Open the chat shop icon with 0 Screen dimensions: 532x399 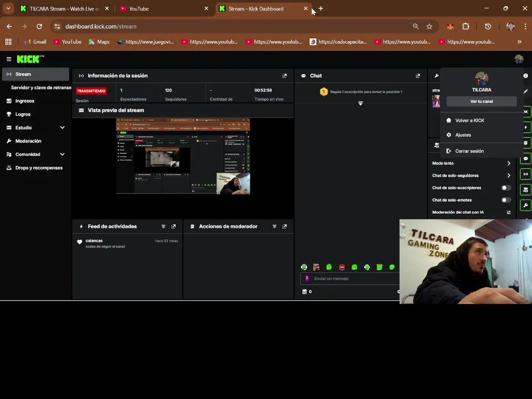click(x=306, y=291)
